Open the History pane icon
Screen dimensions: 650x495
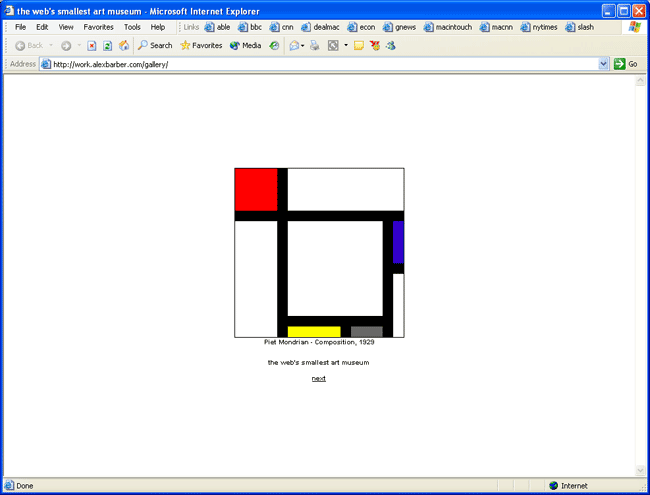point(274,46)
